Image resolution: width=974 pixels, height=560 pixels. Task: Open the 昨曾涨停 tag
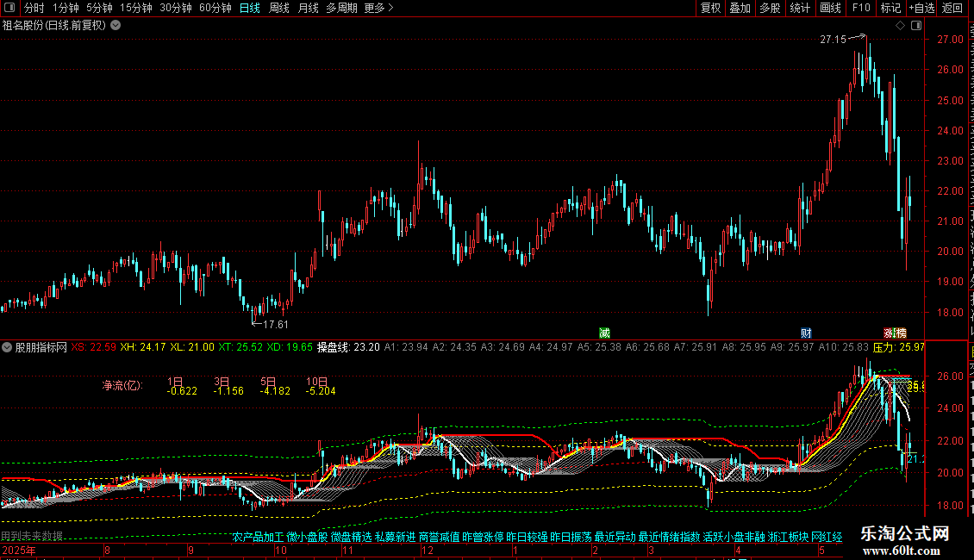[483, 537]
